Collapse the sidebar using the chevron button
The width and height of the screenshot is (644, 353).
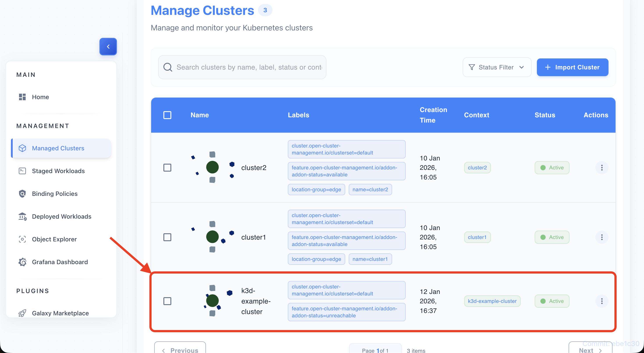(x=108, y=46)
